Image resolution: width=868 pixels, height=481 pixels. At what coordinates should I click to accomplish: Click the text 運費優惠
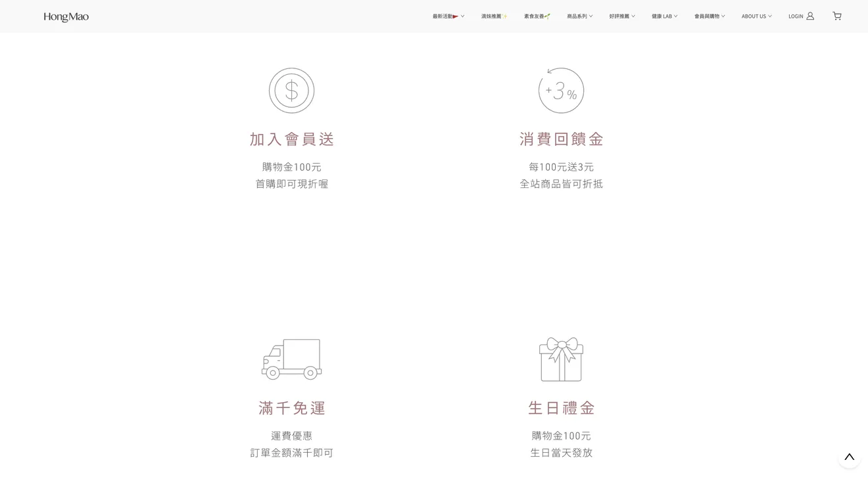coord(292,436)
